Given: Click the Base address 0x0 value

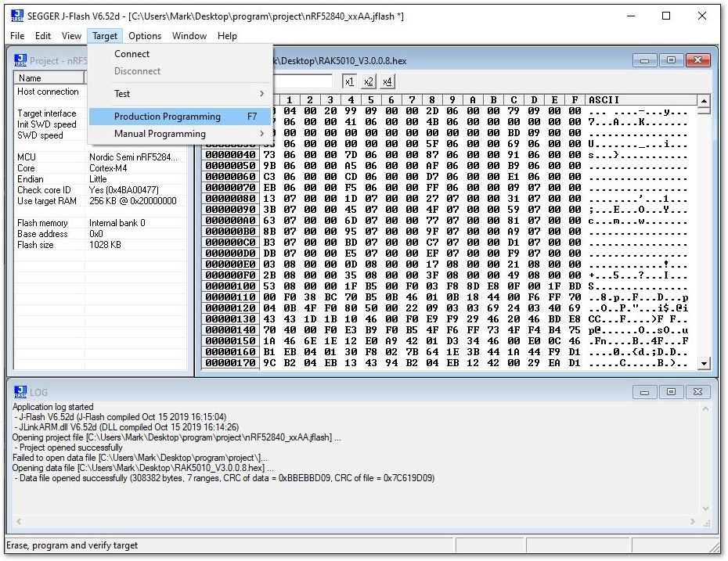Looking at the screenshot, I should coord(96,234).
